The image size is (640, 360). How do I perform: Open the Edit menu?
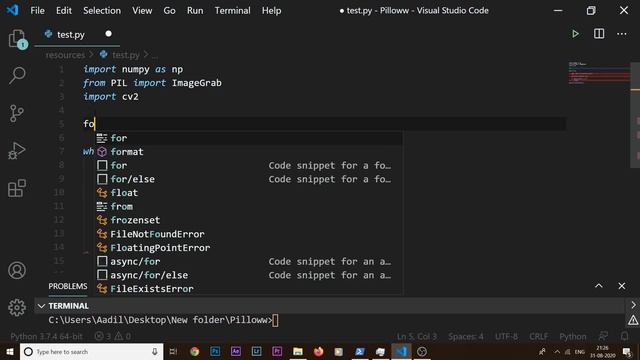[64, 11]
